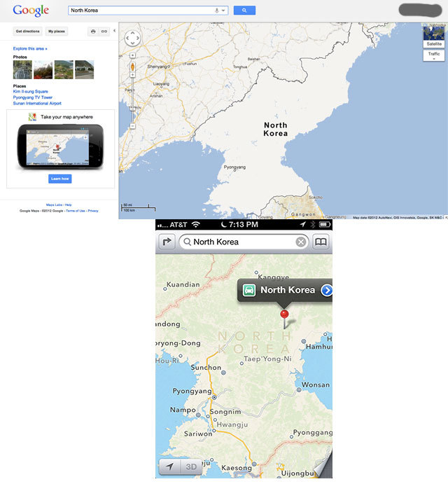Tap the car icon in North Korea callout
The image size is (448, 491).
click(x=249, y=290)
